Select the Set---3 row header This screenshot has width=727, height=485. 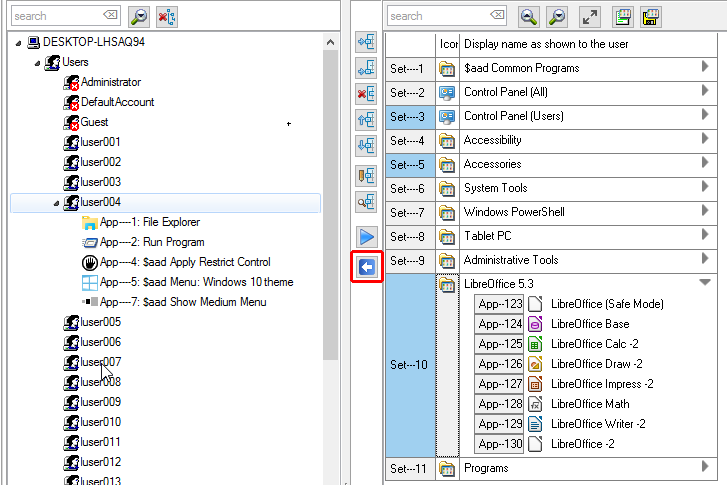[x=408, y=116]
